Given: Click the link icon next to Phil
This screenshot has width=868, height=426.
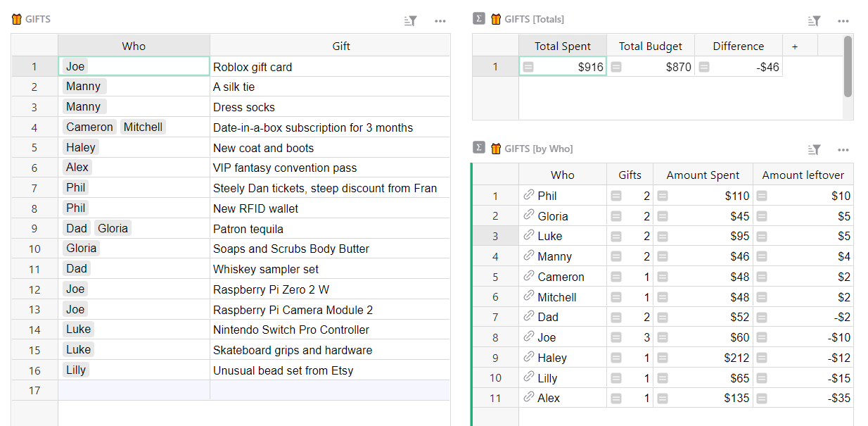Looking at the screenshot, I should (x=529, y=195).
